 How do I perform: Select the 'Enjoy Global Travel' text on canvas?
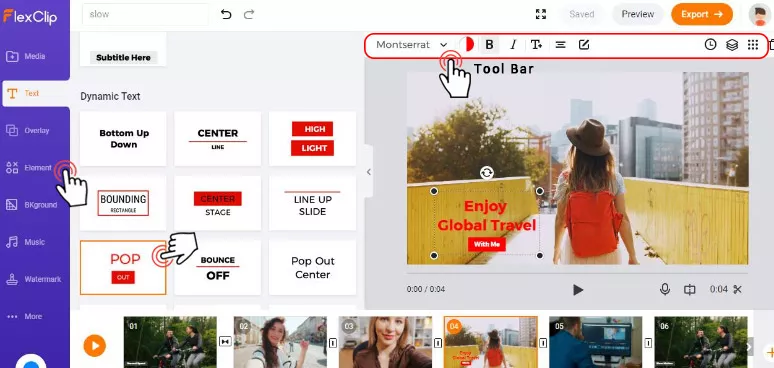[x=486, y=216]
